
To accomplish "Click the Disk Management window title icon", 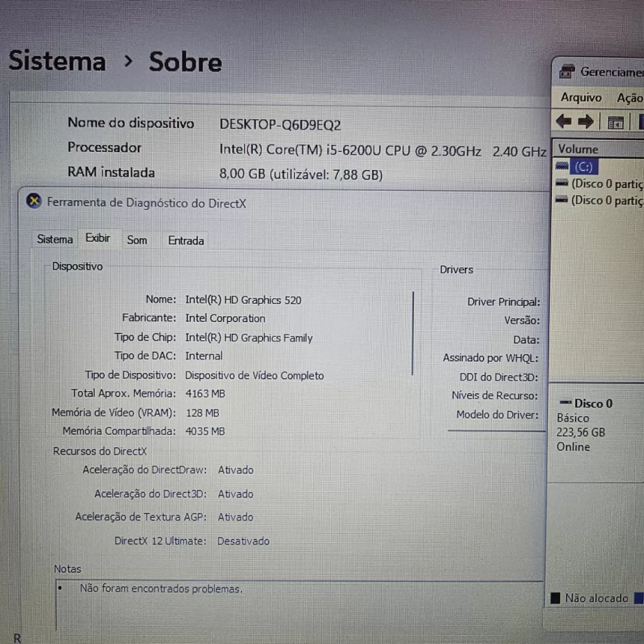I will coord(567,71).
